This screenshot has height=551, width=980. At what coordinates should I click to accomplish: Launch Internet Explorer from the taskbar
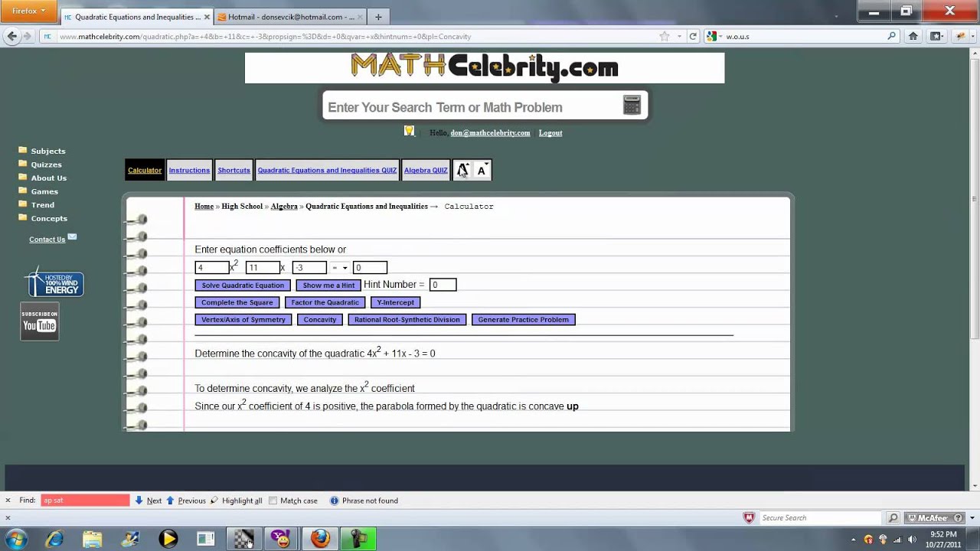click(54, 539)
